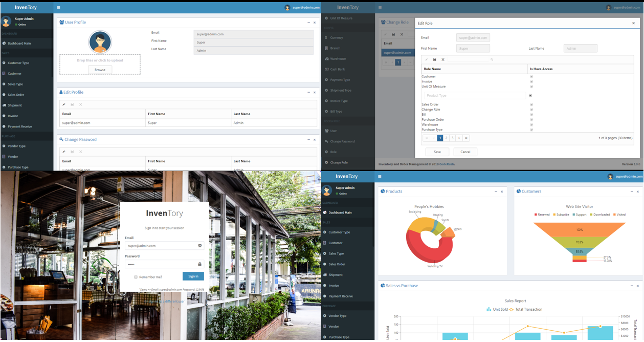The width and height of the screenshot is (644, 342).
Task: Click cancel X icon in Edit Profile toolbar
Action: [80, 104]
